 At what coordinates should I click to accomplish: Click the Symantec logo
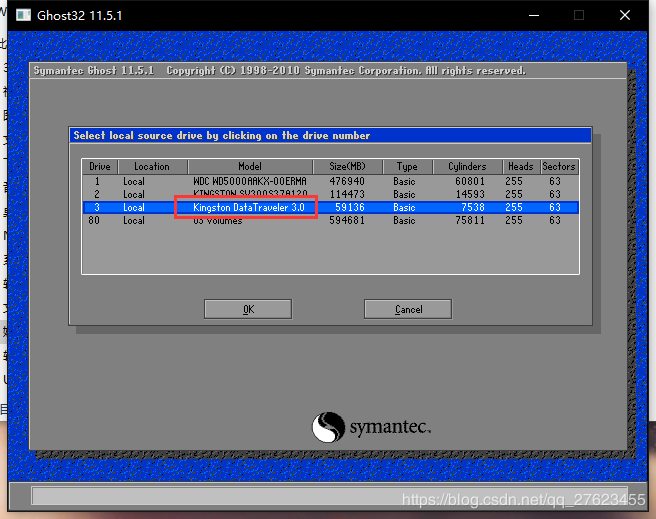click(371, 427)
